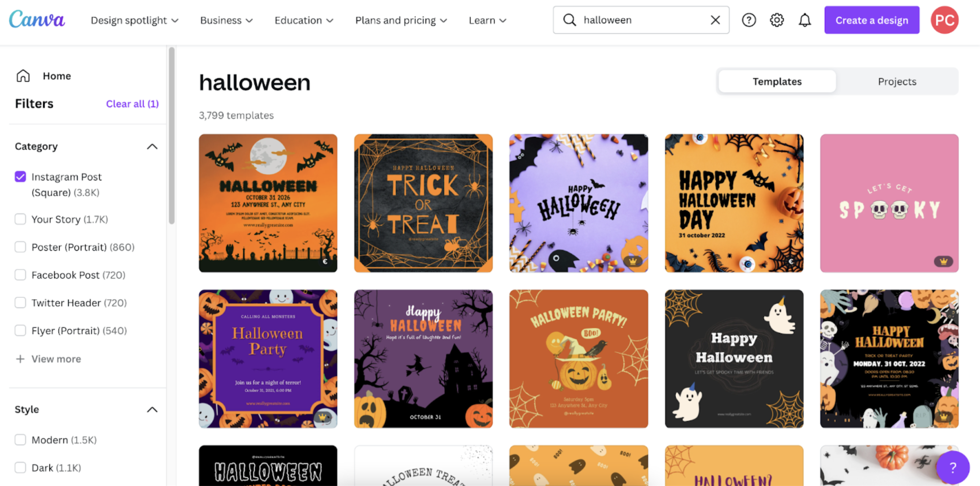The image size is (980, 486).
Task: Click the paid badge on Happy Halloween Day template
Action: 791,261
